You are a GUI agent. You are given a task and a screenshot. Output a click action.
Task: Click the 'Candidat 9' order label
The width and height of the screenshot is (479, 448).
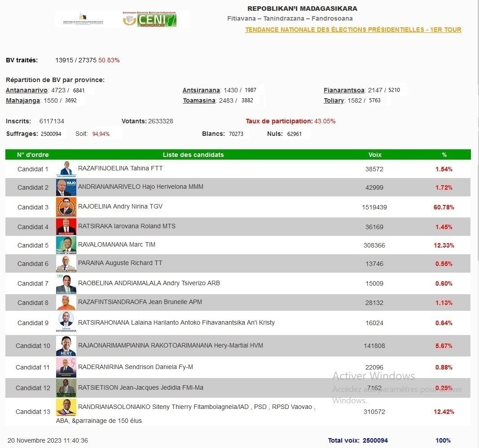pos(33,323)
